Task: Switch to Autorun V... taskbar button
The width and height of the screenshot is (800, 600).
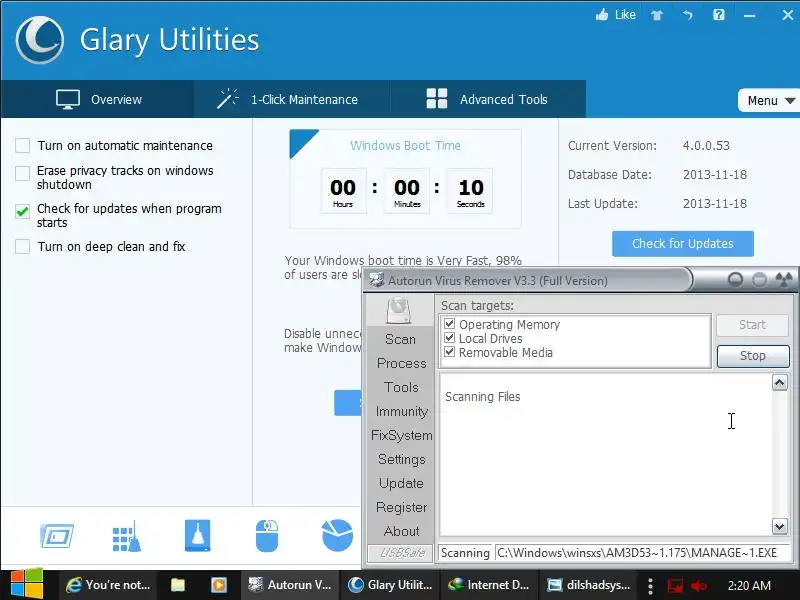Action: point(290,585)
